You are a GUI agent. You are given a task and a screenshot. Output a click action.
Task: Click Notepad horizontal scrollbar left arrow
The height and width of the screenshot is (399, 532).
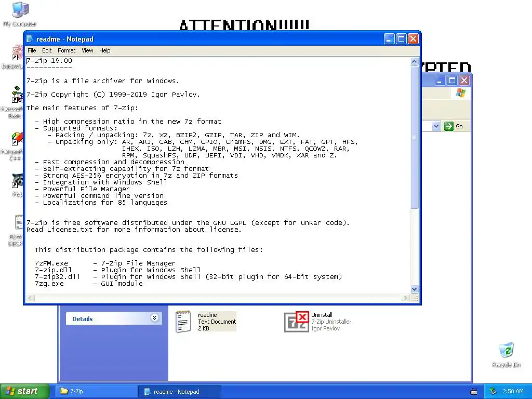tap(30, 298)
